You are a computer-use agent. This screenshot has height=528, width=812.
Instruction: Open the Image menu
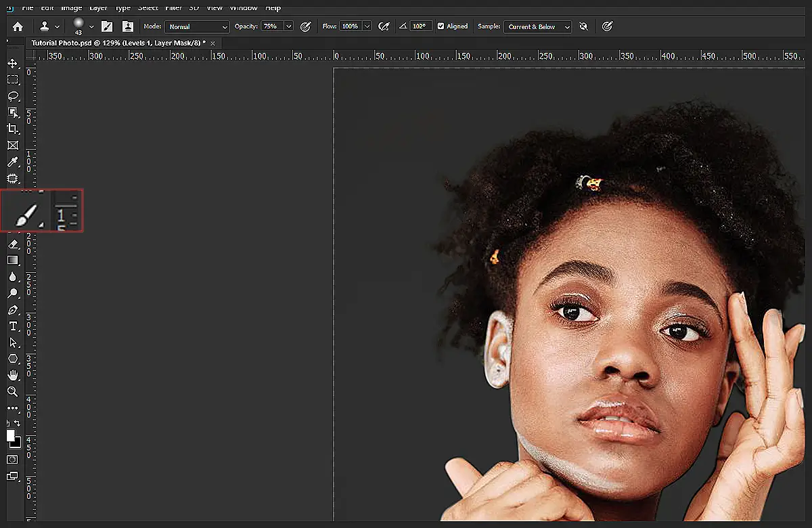tap(71, 7)
